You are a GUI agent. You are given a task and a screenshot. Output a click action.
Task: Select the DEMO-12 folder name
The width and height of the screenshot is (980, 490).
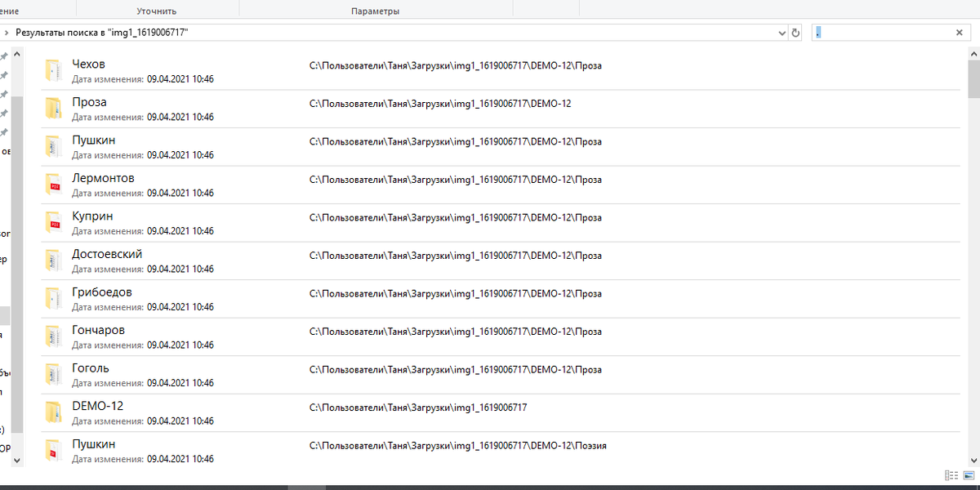[x=97, y=406]
